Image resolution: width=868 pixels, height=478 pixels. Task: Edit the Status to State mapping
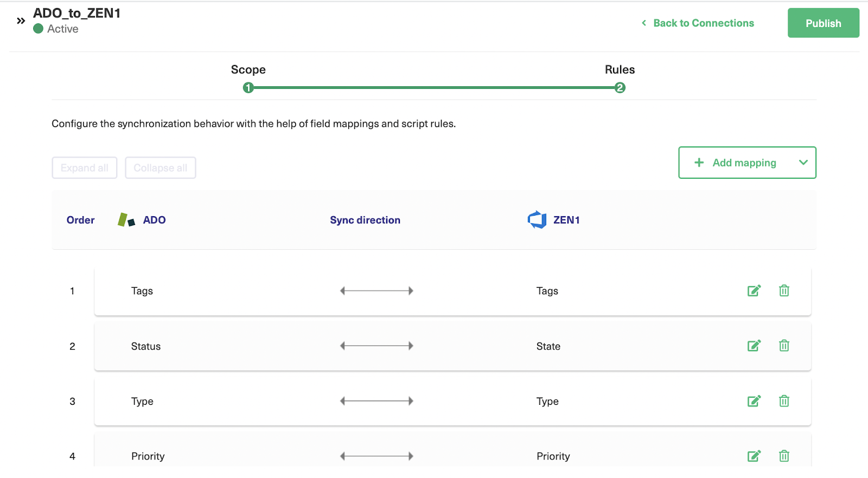754,346
